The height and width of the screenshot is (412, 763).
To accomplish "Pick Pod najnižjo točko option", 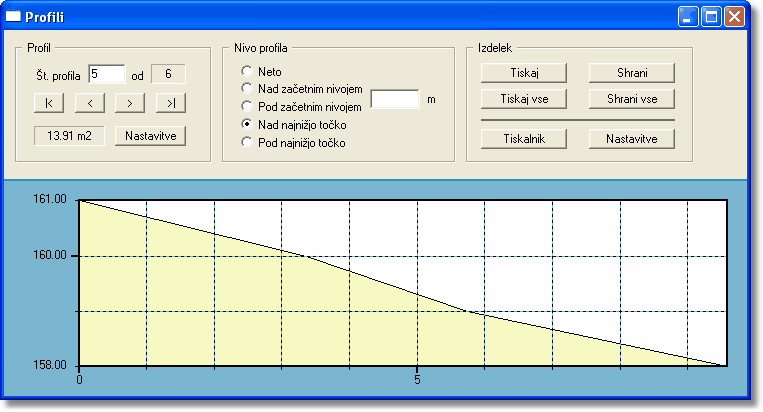I will (247, 143).
